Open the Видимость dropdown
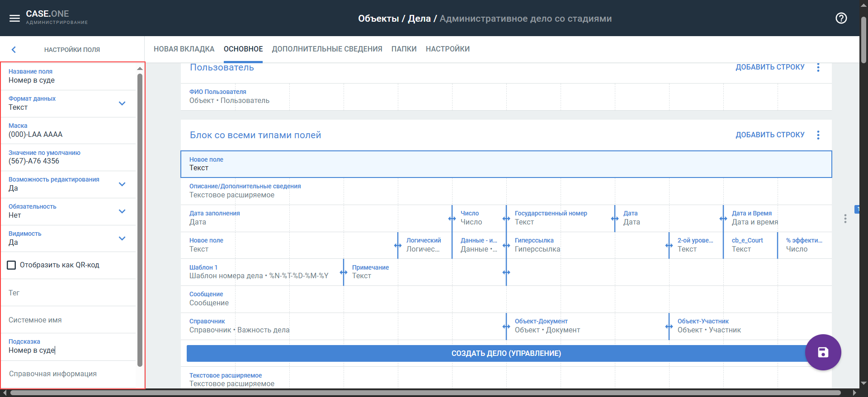The height and width of the screenshot is (397, 868). tap(122, 238)
